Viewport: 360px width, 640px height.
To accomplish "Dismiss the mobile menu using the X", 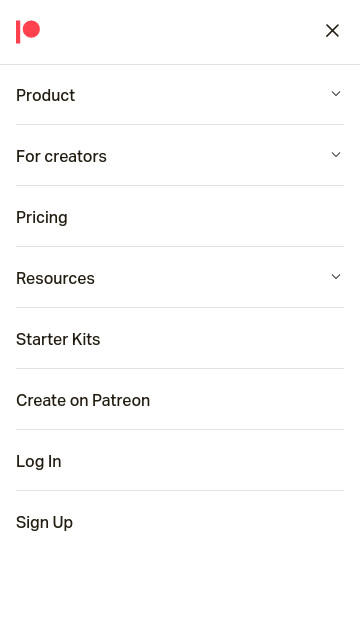I will coord(332,31).
